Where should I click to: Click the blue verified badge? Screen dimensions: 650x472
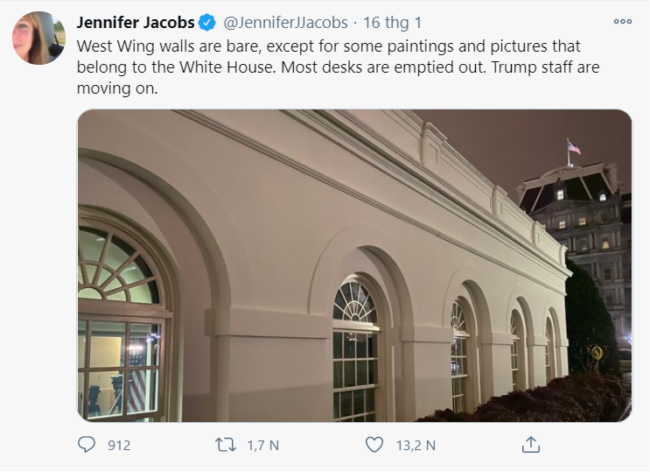tap(207, 22)
